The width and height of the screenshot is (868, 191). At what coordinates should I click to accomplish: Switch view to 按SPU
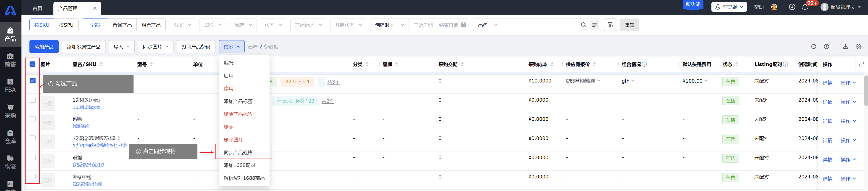coord(66,25)
